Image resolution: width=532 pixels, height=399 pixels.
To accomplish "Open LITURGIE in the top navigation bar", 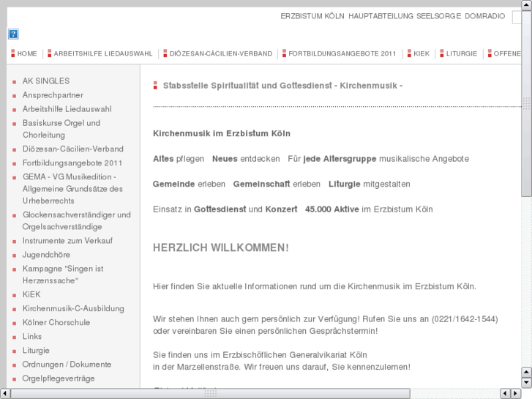I will (462, 53).
